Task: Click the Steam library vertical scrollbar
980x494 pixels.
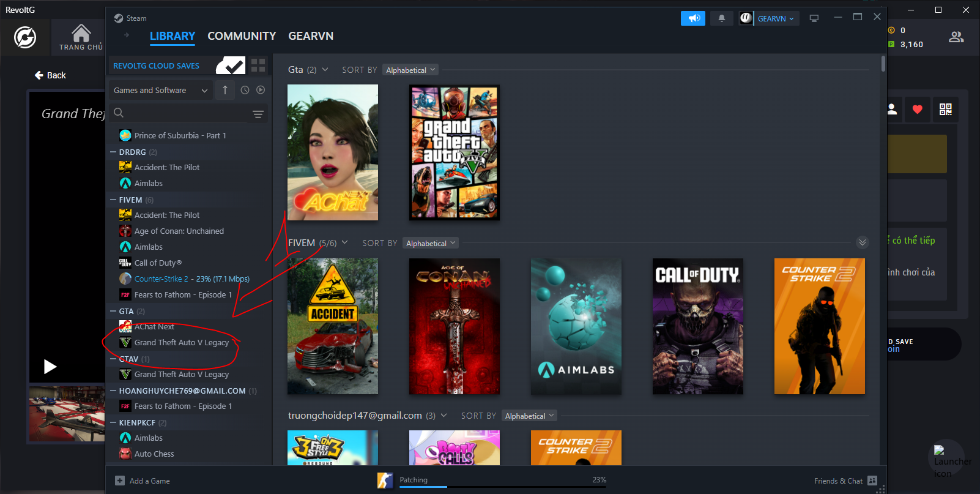Action: click(883, 64)
